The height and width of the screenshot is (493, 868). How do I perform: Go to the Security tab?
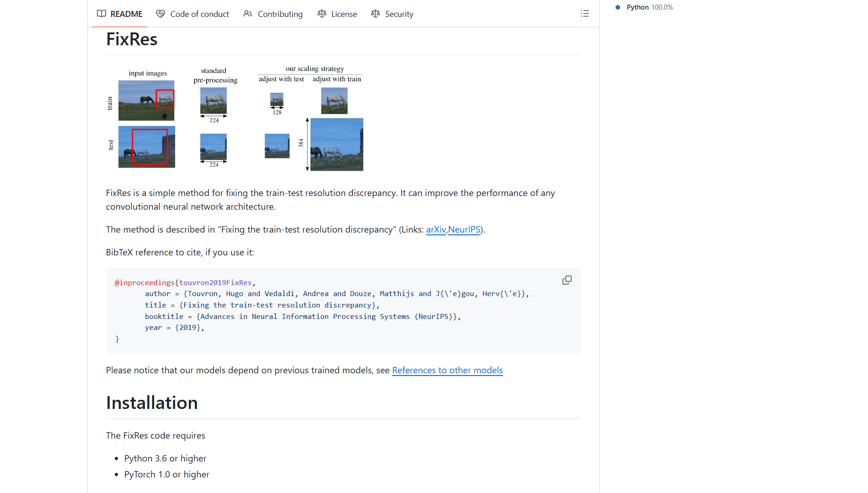tap(399, 14)
